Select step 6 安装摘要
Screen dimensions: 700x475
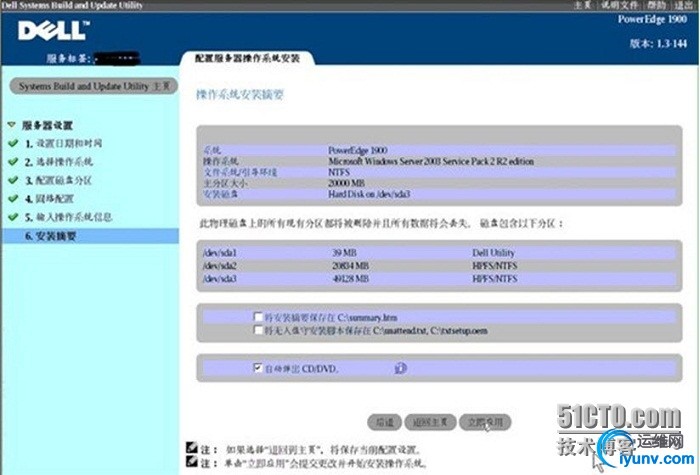click(91, 236)
